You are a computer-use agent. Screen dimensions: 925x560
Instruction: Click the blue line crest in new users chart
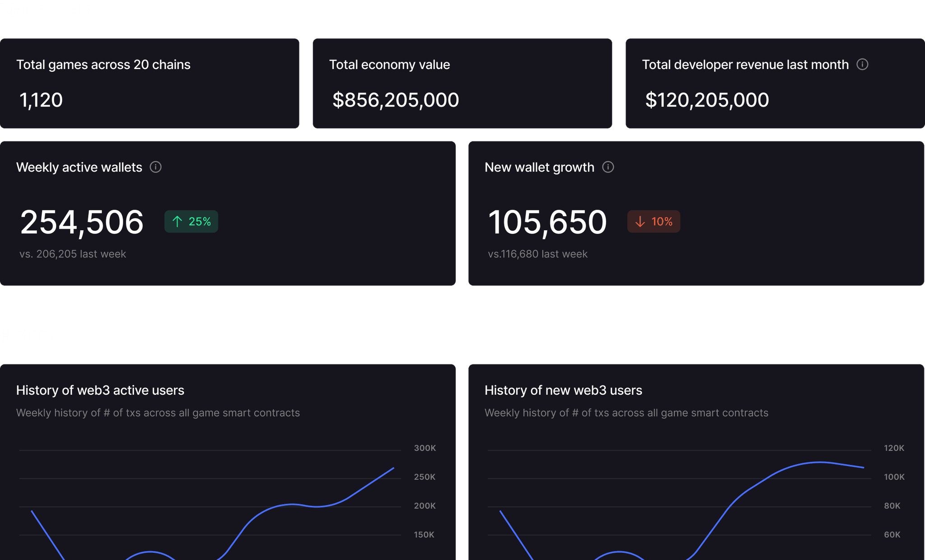[x=819, y=462]
